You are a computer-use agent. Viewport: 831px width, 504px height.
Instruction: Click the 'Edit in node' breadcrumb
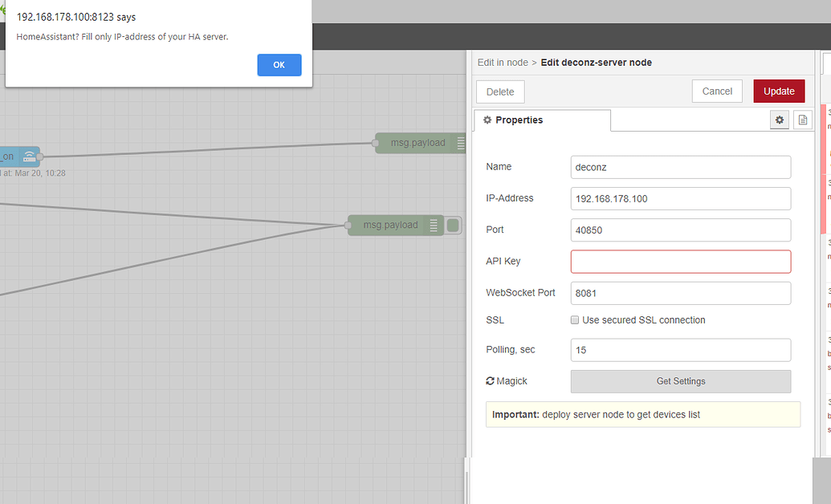pos(503,63)
